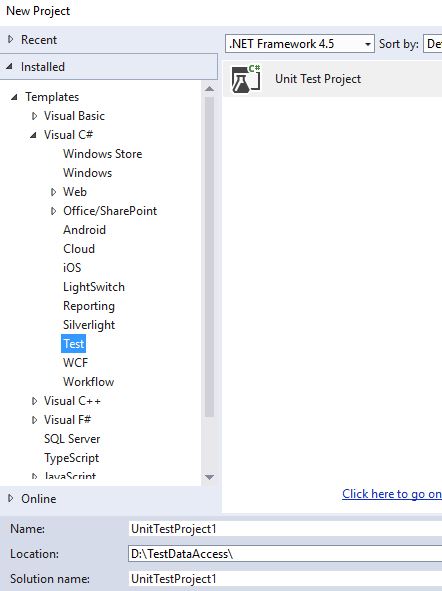The height and width of the screenshot is (591, 442).
Task: Select the Test template category
Action: pos(73,344)
